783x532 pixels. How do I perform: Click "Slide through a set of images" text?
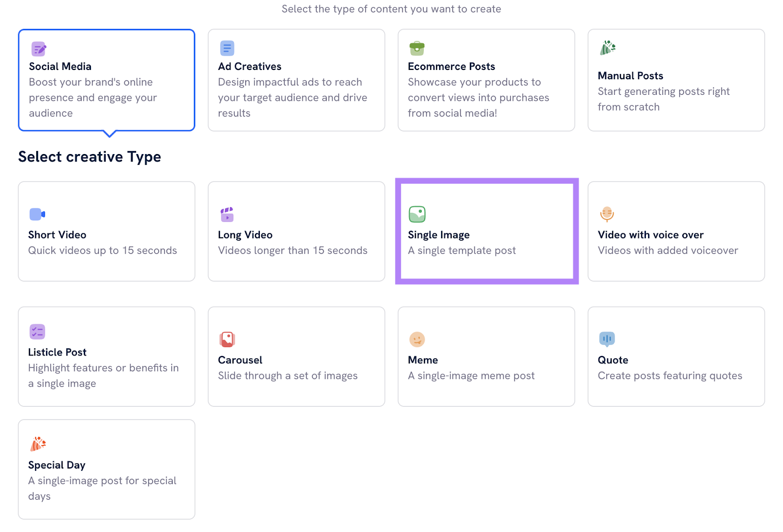pyautogui.click(x=288, y=376)
